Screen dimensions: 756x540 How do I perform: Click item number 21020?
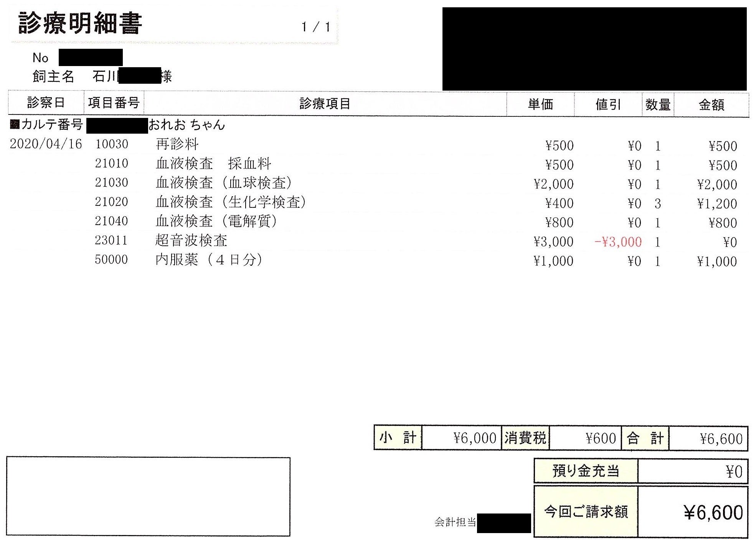point(111,202)
